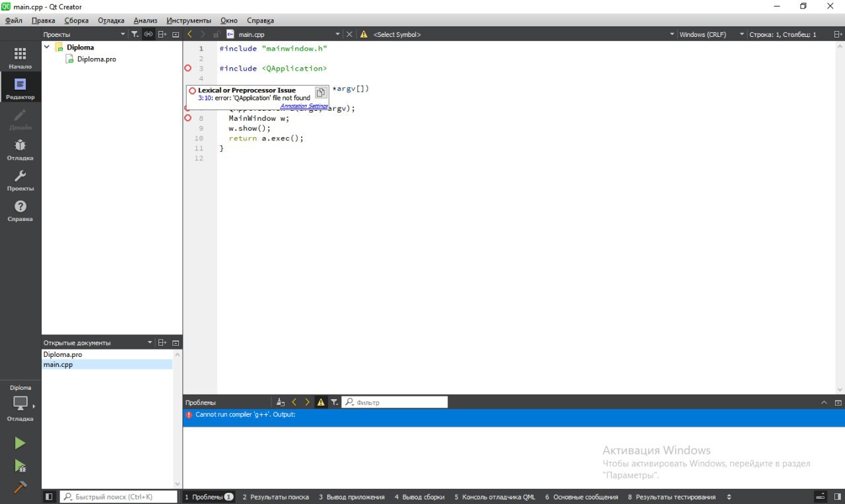The height and width of the screenshot is (504, 845).
Task: Open the Инструменты menu
Action: pyautogui.click(x=189, y=20)
